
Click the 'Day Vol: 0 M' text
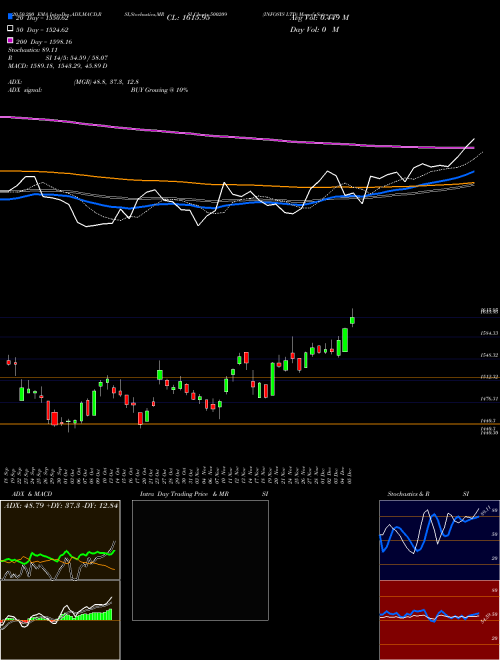(x=314, y=30)
